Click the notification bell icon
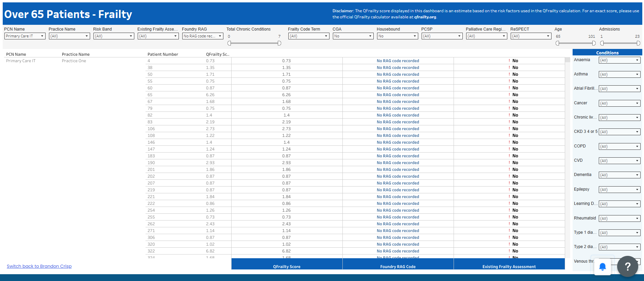644x281 pixels. point(602,267)
